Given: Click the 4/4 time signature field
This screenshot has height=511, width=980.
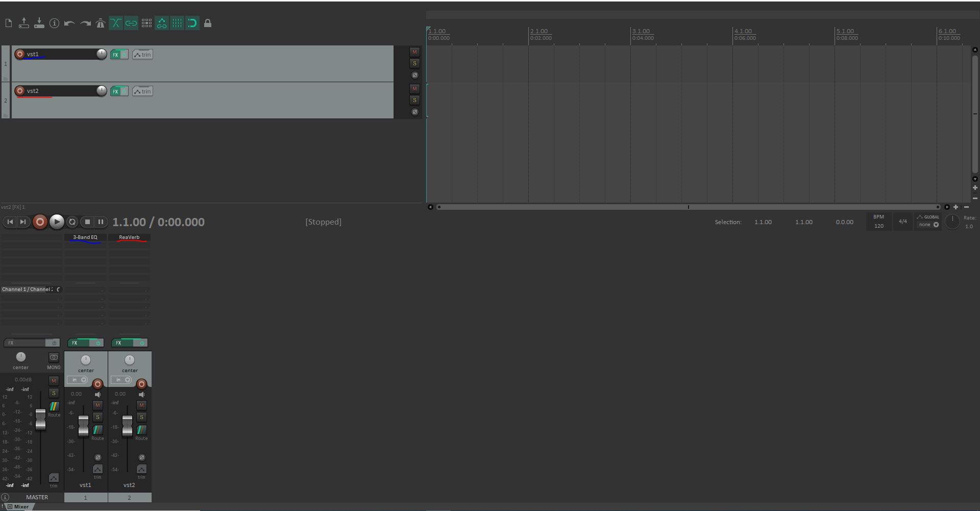Looking at the screenshot, I should 902,222.
